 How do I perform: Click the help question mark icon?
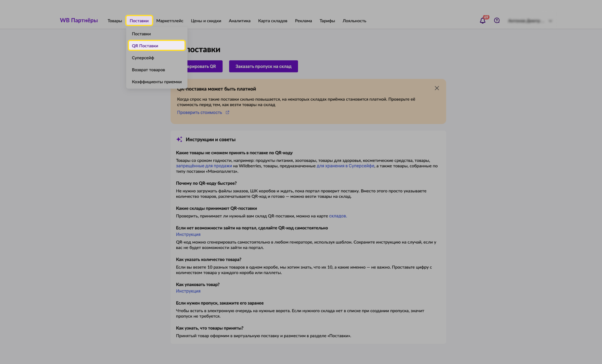(497, 21)
